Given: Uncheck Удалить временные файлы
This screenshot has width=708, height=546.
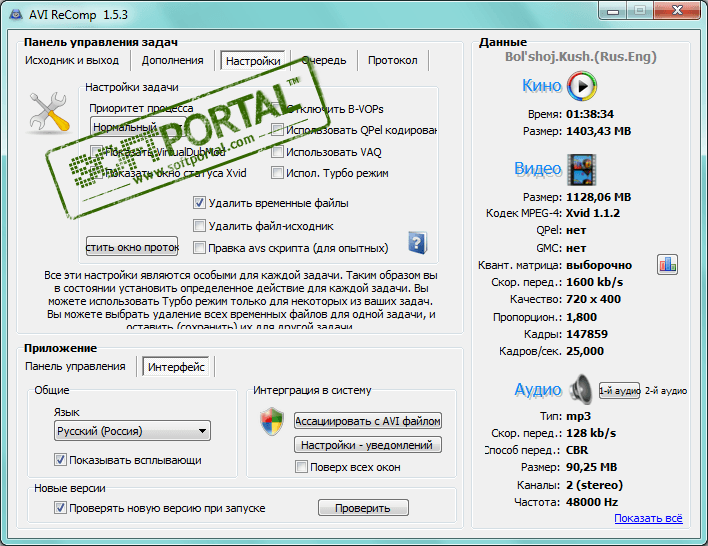Looking at the screenshot, I should (x=199, y=203).
